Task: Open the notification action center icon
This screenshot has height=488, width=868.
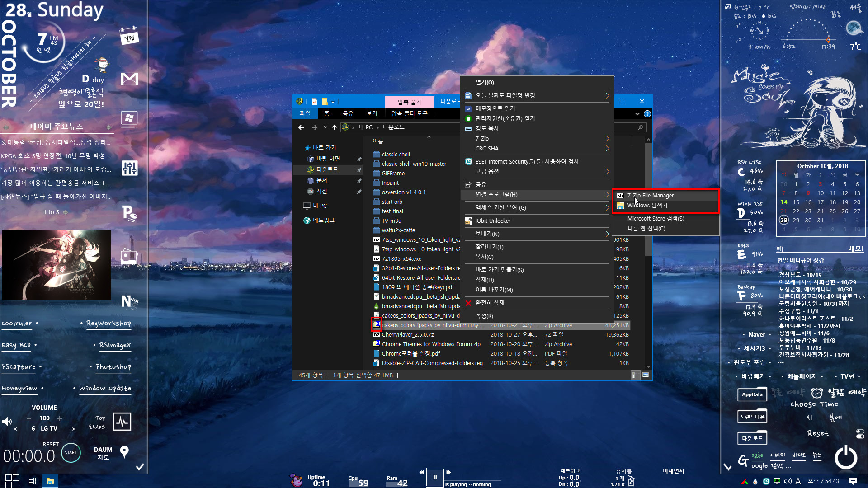Action: pos(853,481)
